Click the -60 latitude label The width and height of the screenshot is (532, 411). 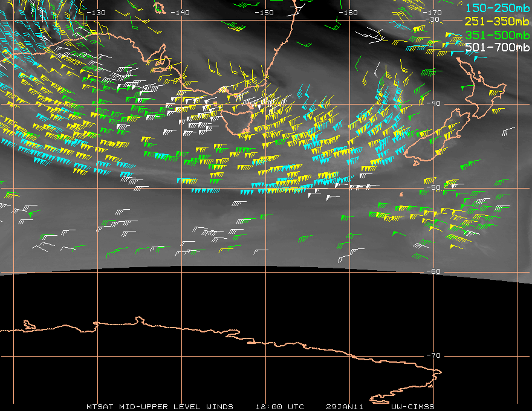(433, 271)
